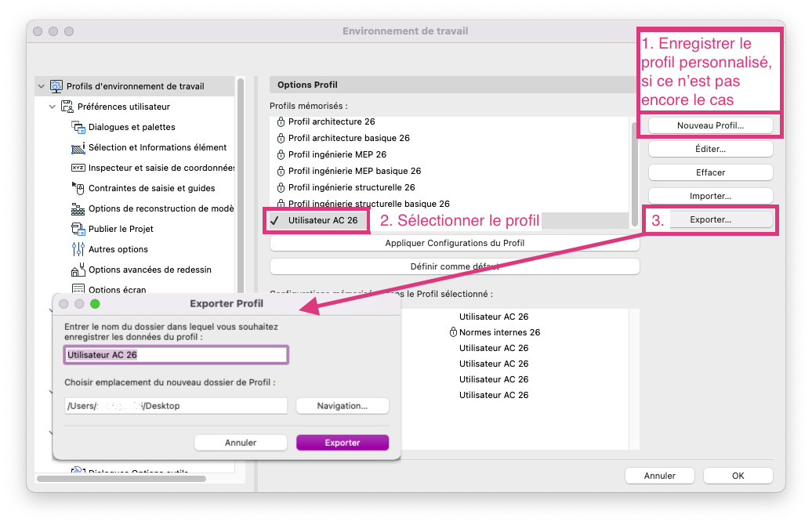Click the Autres options sliders icon
The height and width of the screenshot is (525, 812).
click(x=78, y=249)
